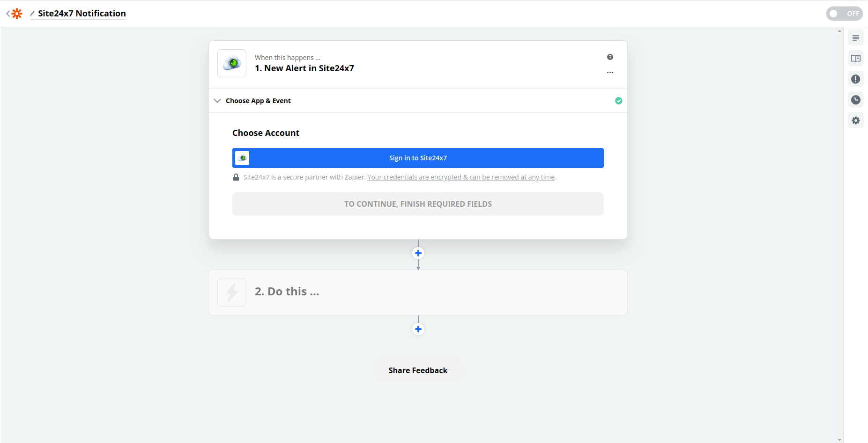The height and width of the screenshot is (443, 868).
Task: Open the Zap outline sidebar icon
Action: click(855, 38)
